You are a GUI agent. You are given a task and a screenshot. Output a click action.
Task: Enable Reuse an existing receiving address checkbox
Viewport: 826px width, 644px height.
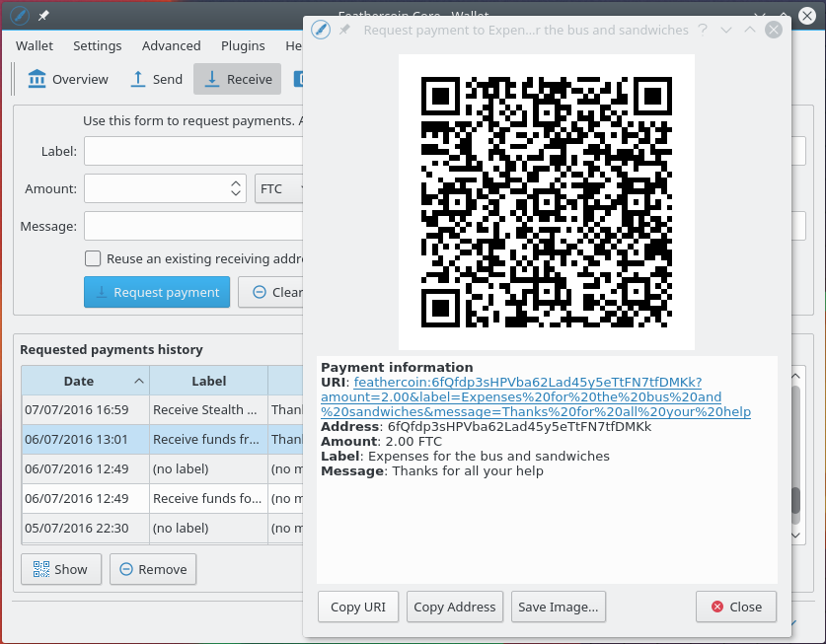click(x=93, y=258)
